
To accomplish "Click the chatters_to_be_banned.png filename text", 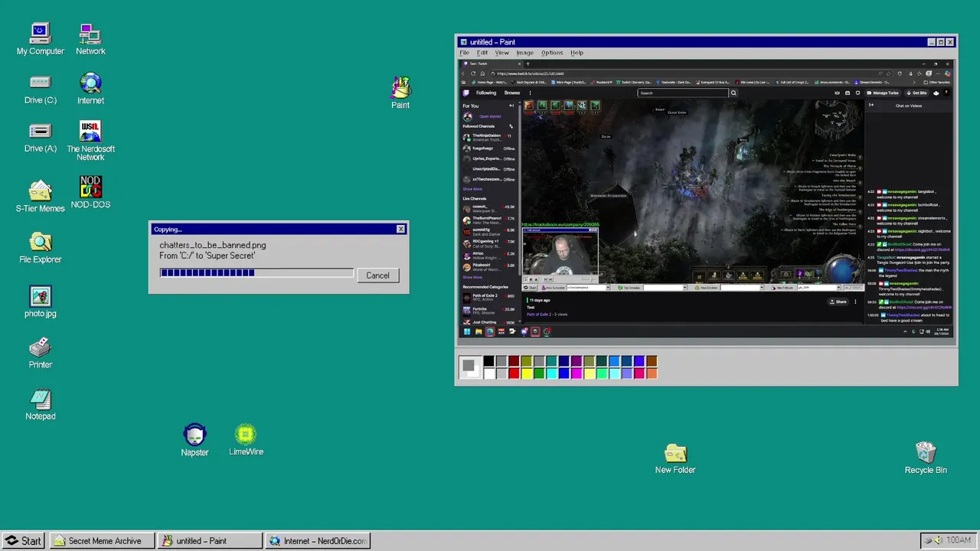I will coord(213,245).
